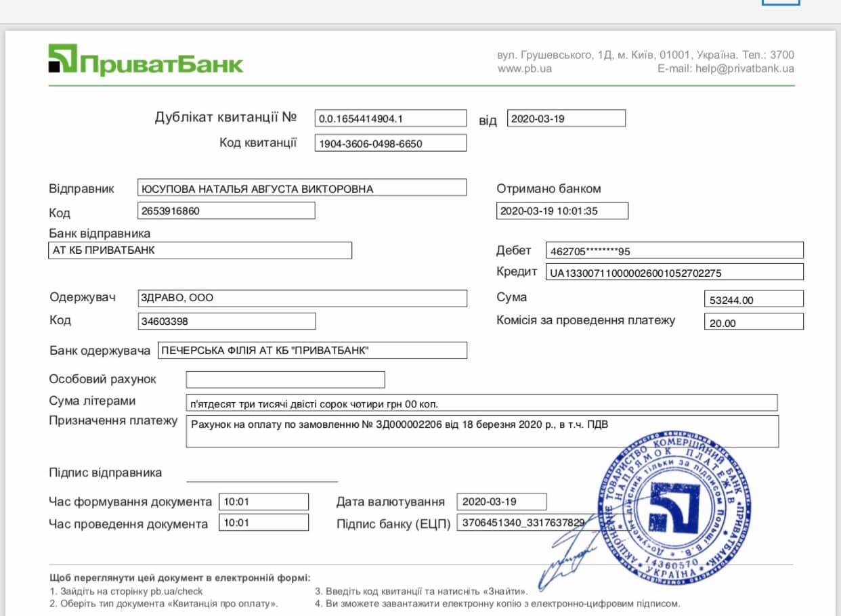Open the www.pb.ua website link

(525, 68)
